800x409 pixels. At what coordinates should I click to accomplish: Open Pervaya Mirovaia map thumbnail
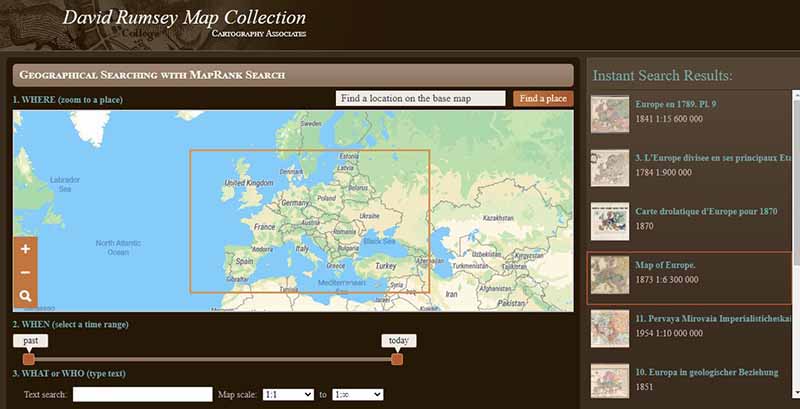pos(610,329)
